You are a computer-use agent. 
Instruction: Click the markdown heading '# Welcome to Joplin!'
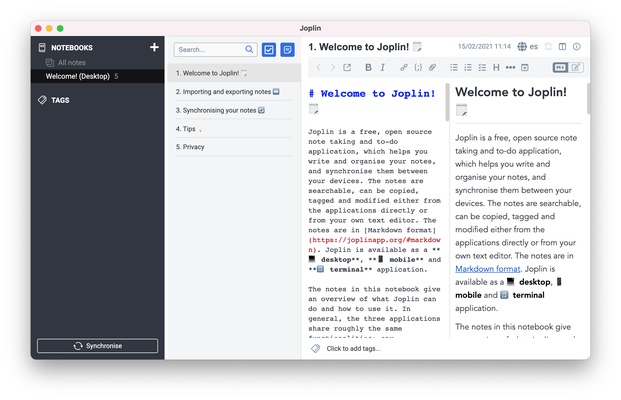[372, 94]
